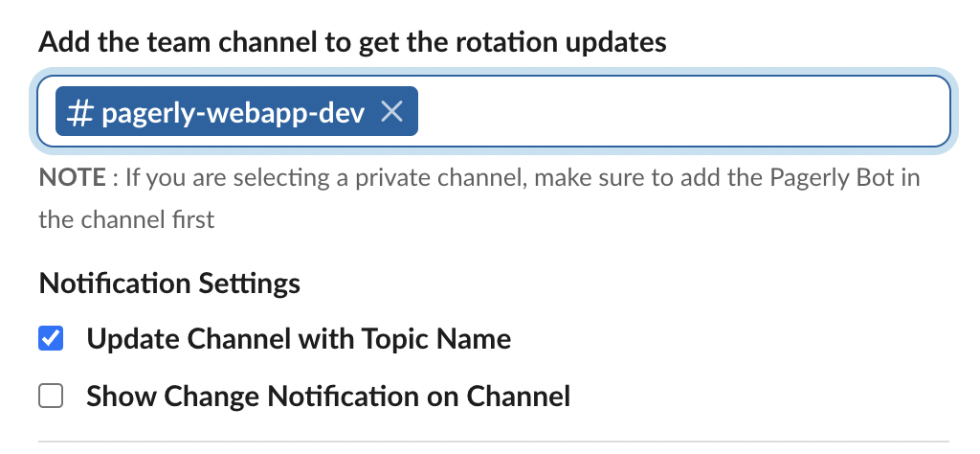Enable Show Change Notification on Channel checkbox
This screenshot has height=454, width=980.
point(51,396)
